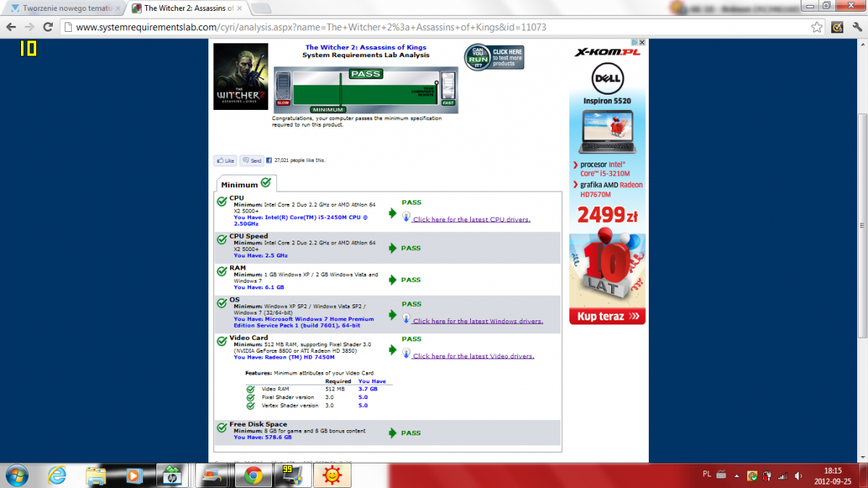
Task: Click the AdChoices icon on the ad
Action: click(634, 43)
